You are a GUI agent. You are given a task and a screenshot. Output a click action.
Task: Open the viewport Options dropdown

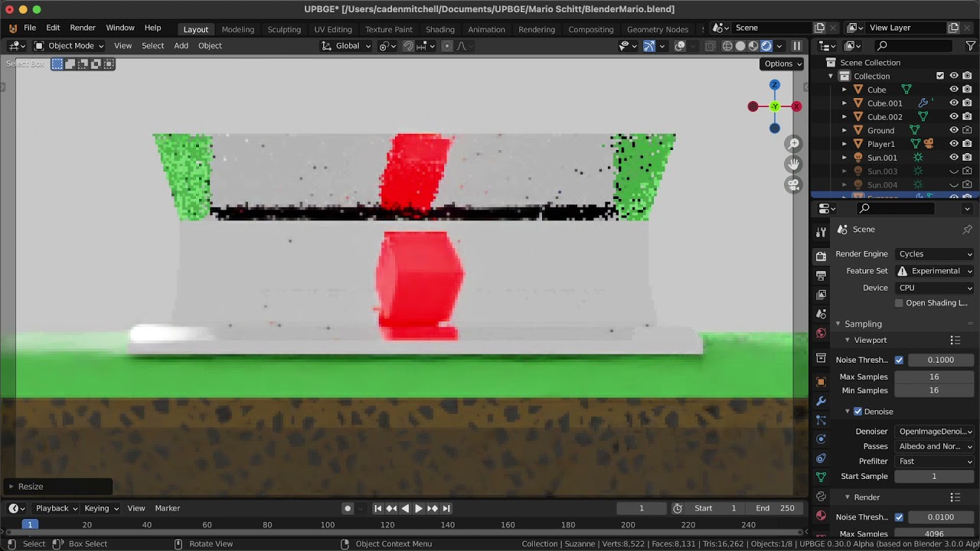782,64
